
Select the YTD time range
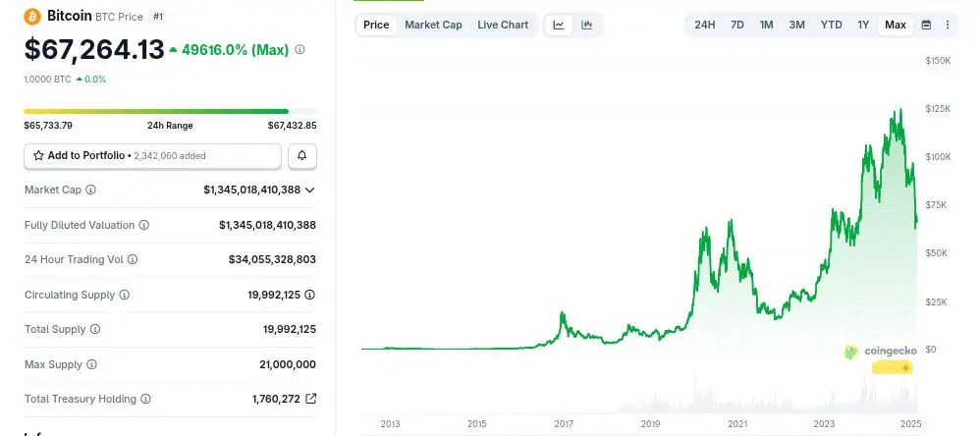click(x=831, y=25)
